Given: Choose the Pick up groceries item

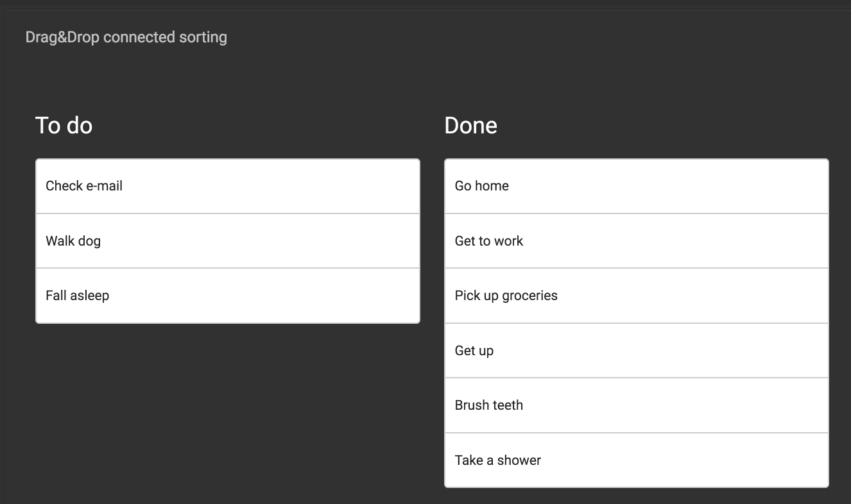Looking at the screenshot, I should click(x=637, y=296).
